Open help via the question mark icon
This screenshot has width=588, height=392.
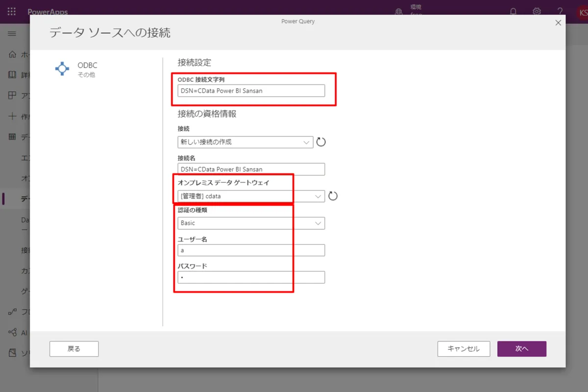pyautogui.click(x=561, y=11)
